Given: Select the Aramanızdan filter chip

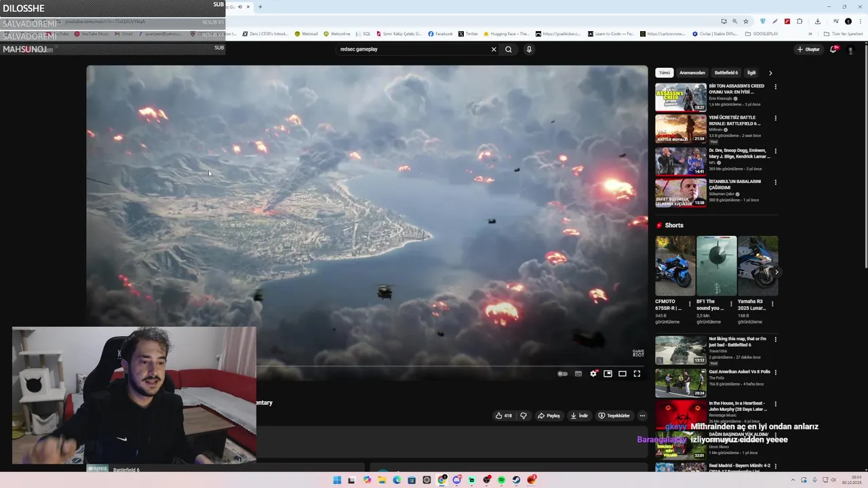Looking at the screenshot, I should (x=692, y=73).
